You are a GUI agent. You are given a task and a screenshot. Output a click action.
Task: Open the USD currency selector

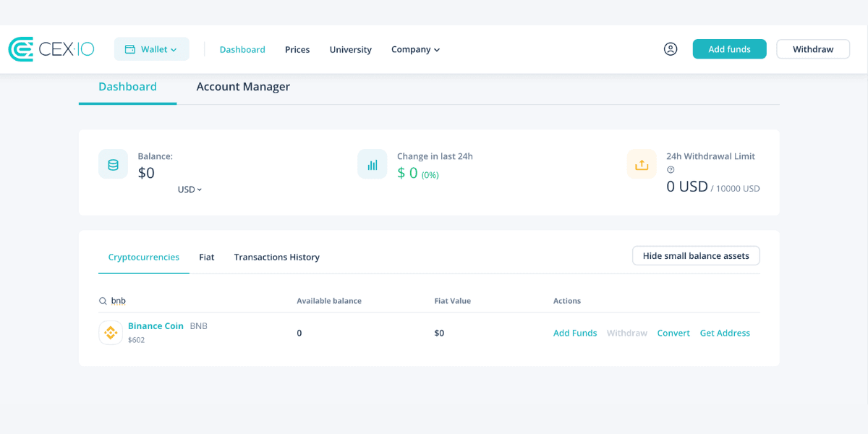(190, 190)
